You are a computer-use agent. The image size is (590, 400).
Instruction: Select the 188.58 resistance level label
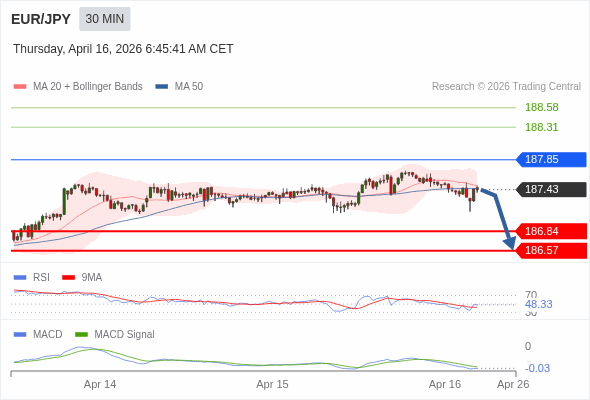pos(541,107)
